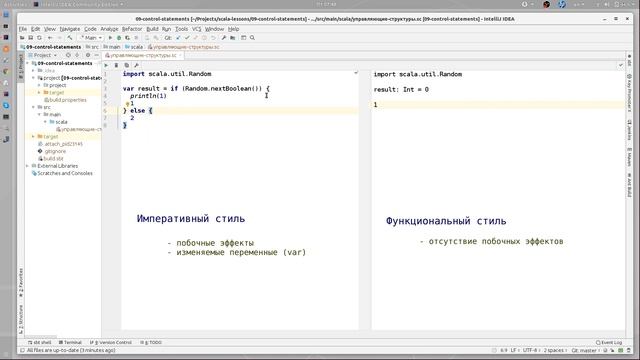Click the Back navigation arrow
Viewport: 640px width, 360px height.
50,38
